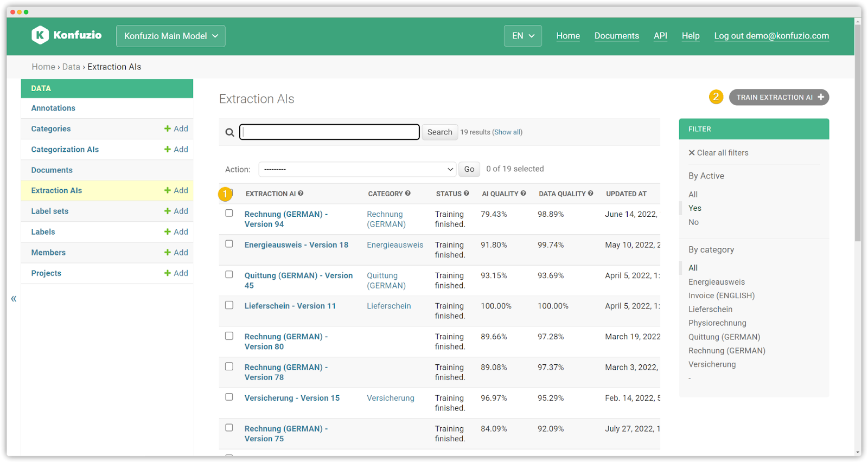868x463 pixels.
Task: Open Documents in the Data sidebar
Action: tap(52, 170)
